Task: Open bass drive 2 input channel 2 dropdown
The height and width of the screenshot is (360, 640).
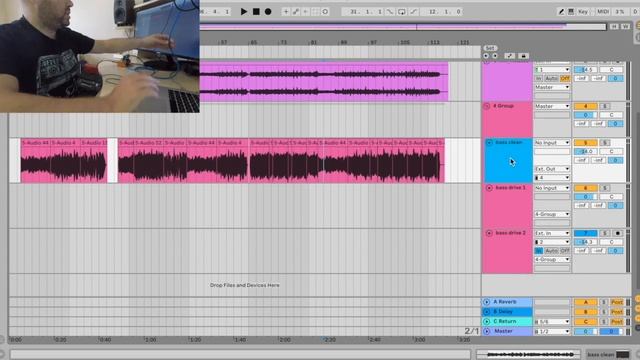Action: tap(552, 242)
